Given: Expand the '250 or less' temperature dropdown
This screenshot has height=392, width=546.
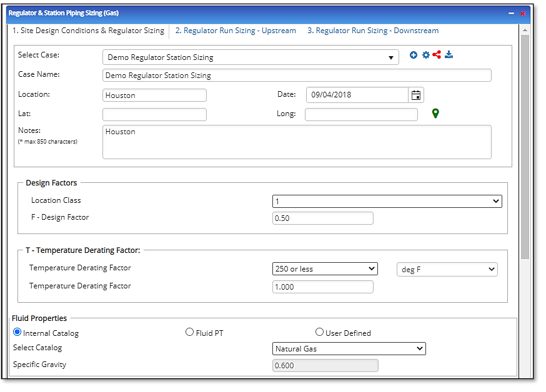Looking at the screenshot, I should (372, 268).
